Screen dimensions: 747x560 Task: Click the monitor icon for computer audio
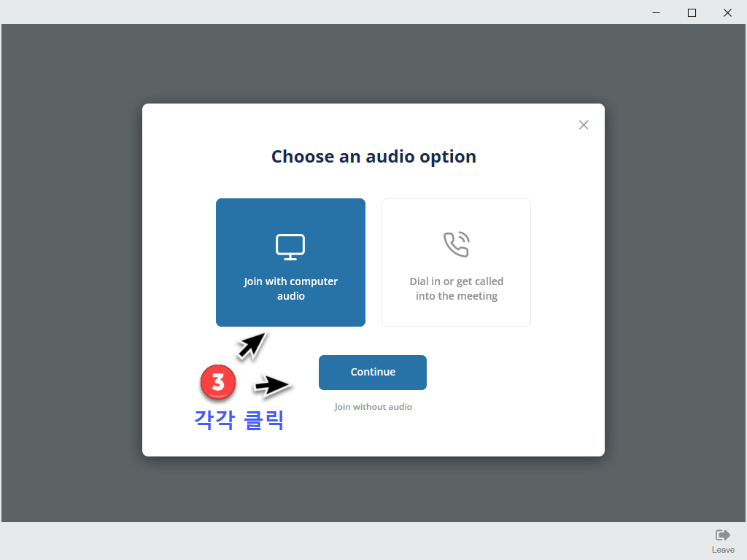pos(290,247)
